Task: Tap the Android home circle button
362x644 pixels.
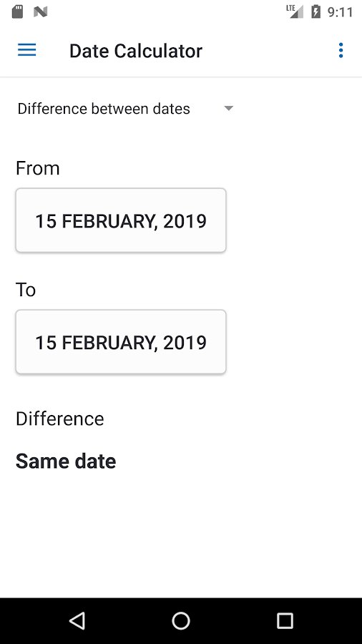Action: click(x=180, y=620)
